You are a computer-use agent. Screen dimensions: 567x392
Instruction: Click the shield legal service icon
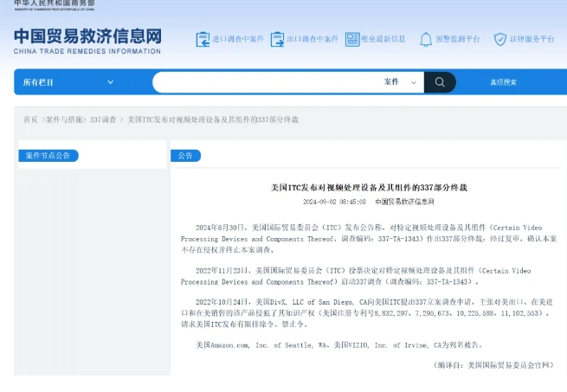(x=500, y=40)
